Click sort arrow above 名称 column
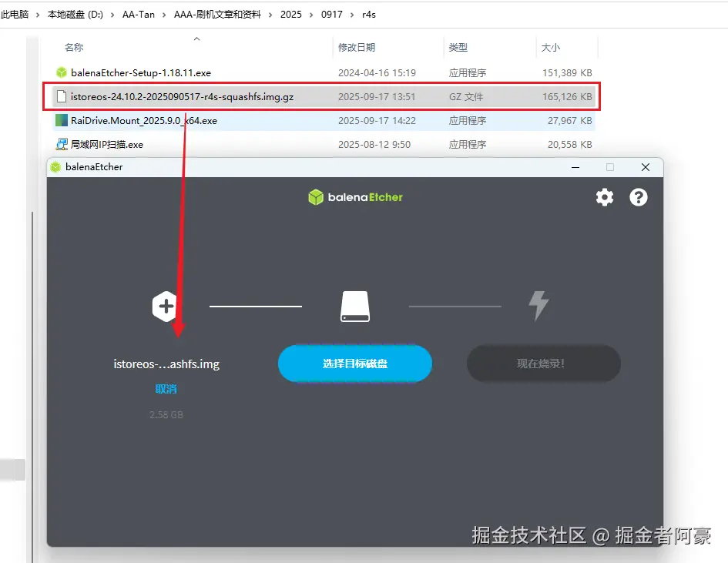The image size is (728, 563). [x=197, y=39]
